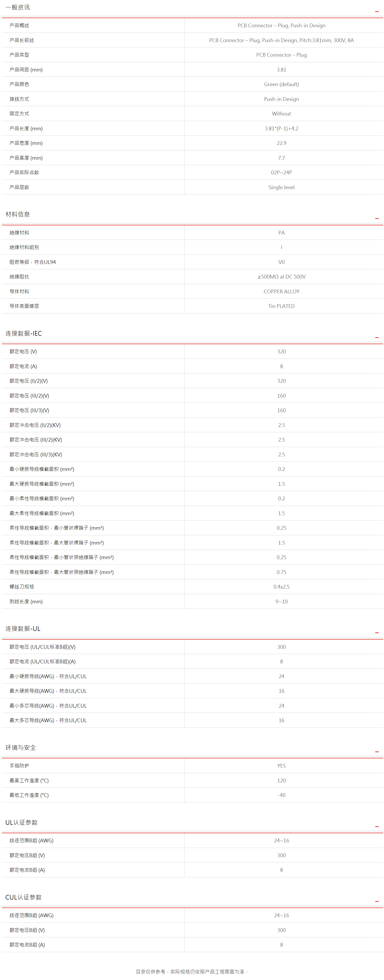
Task: Collapse 连接数据-UL section using minus icon
Action: [377, 633]
